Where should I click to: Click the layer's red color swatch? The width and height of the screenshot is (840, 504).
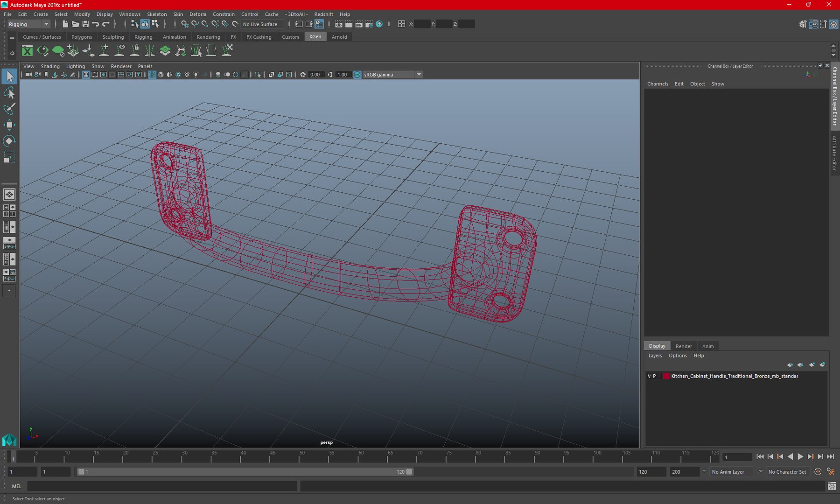[x=666, y=376]
